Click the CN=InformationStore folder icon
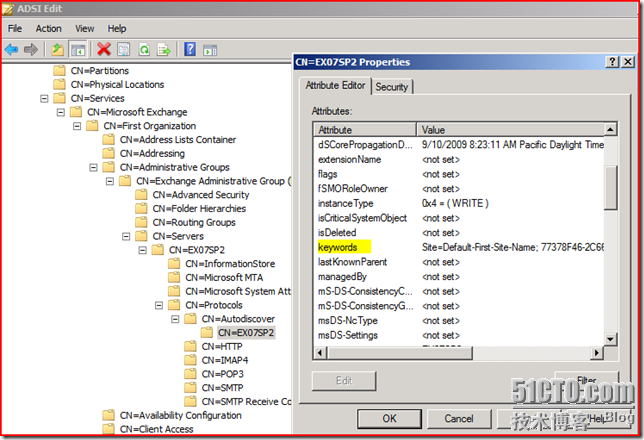This screenshot has width=644, height=440. click(x=175, y=264)
